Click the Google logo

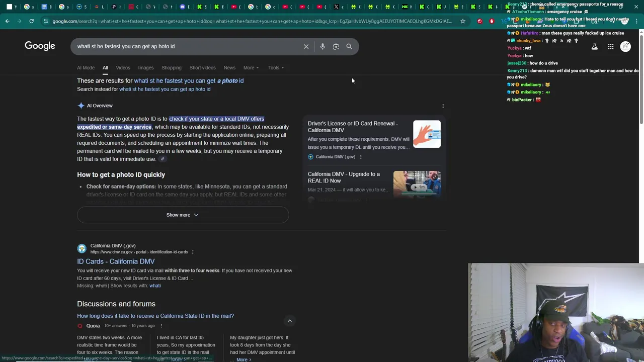pyautogui.click(x=40, y=46)
